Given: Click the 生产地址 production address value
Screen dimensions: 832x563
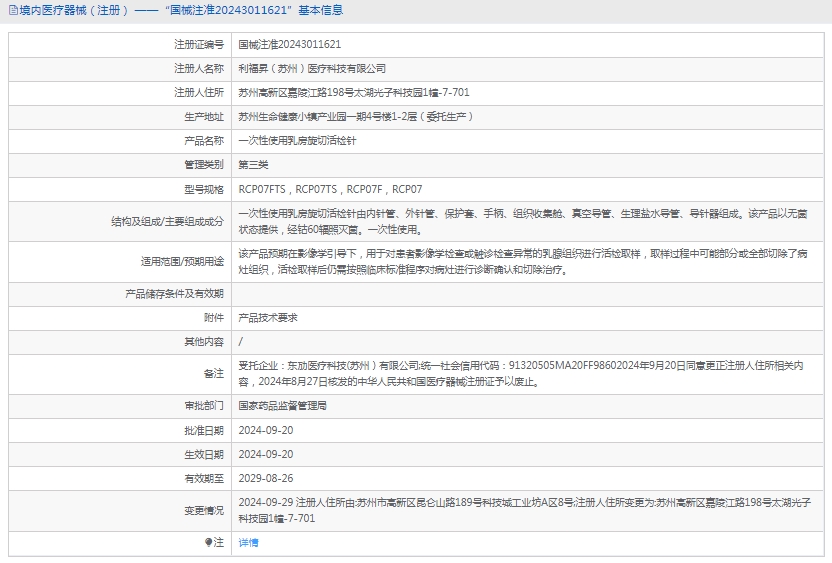Looking at the screenshot, I should [355, 117].
